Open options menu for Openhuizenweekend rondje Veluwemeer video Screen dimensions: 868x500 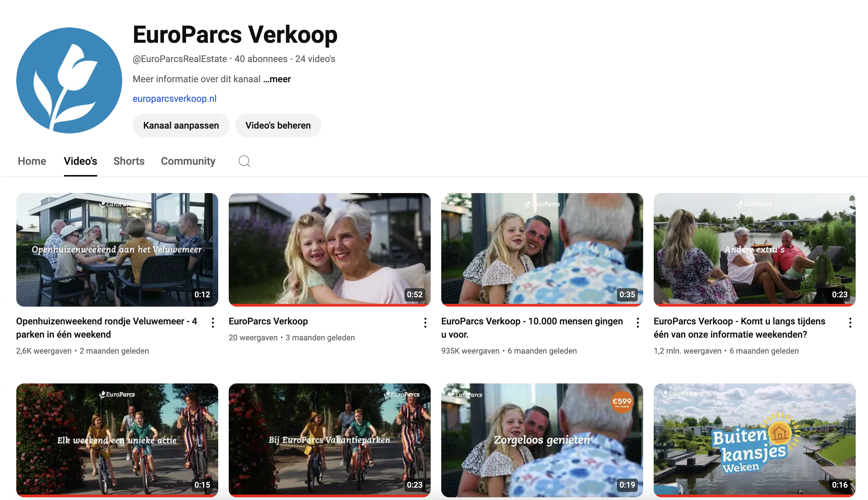coord(213,323)
